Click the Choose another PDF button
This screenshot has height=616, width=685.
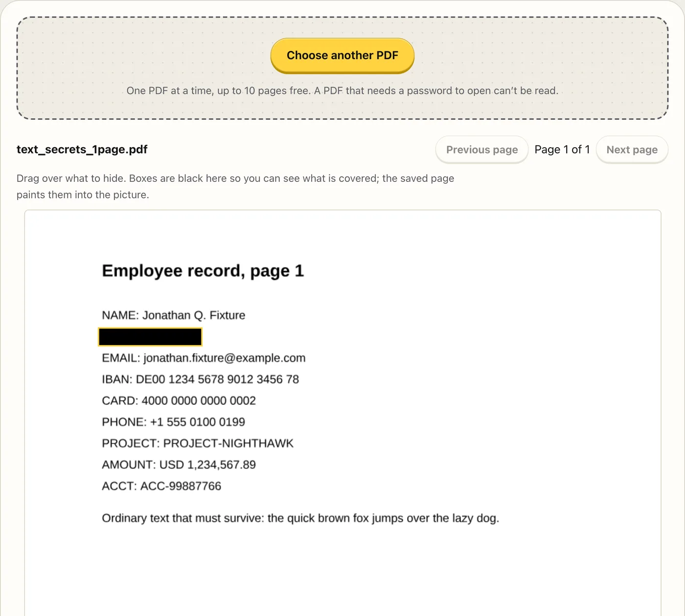(342, 55)
